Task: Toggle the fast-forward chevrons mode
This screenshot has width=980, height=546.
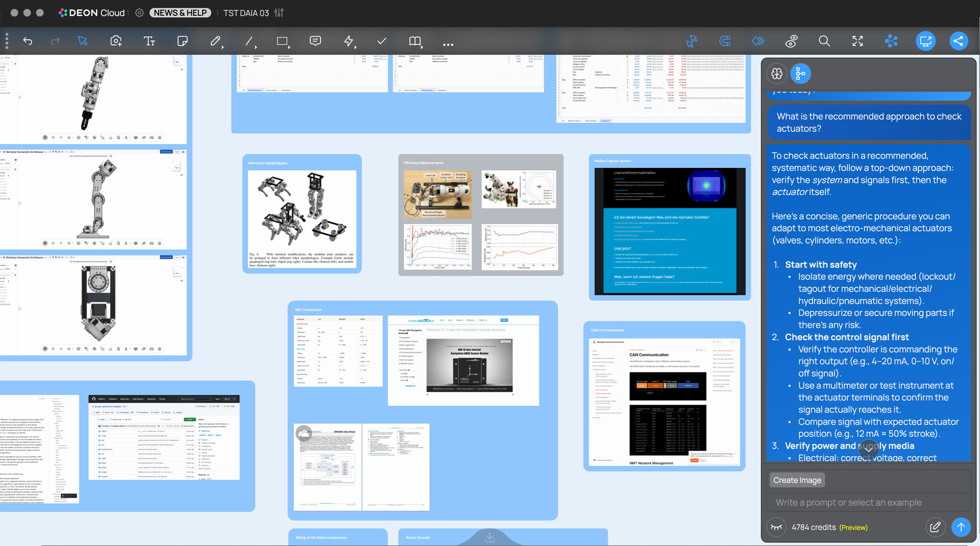Action: (758, 41)
